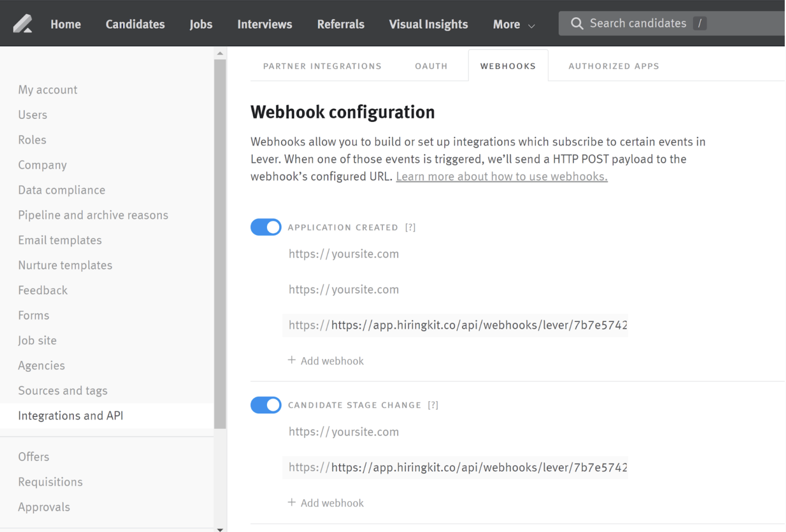This screenshot has width=786, height=532.
Task: Open the OAuth tab
Action: pos(431,66)
